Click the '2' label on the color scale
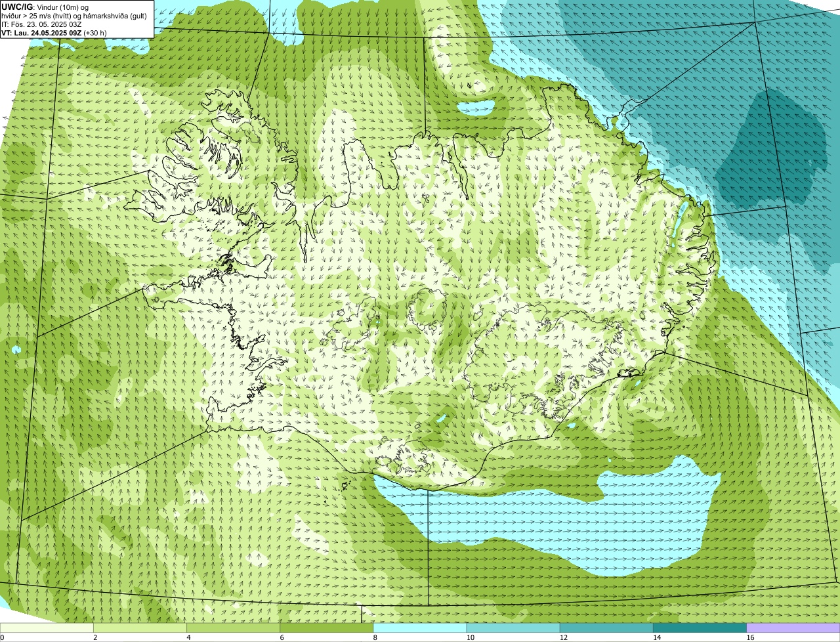840x642 pixels. [x=95, y=637]
